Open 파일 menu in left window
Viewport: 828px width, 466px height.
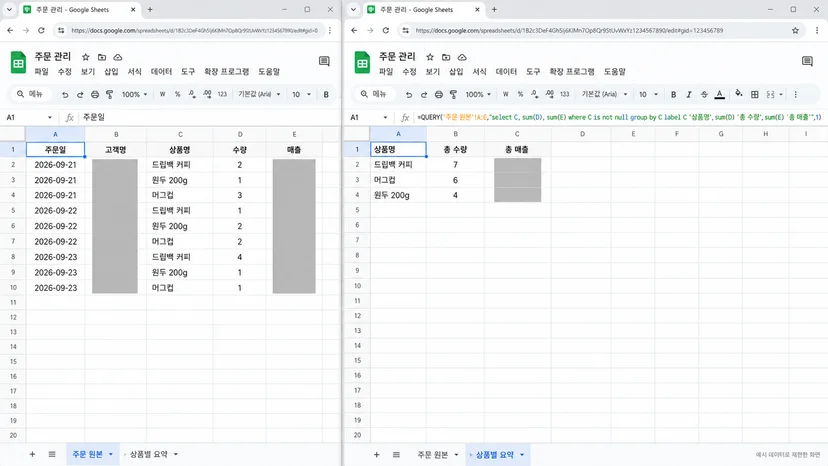click(41, 72)
